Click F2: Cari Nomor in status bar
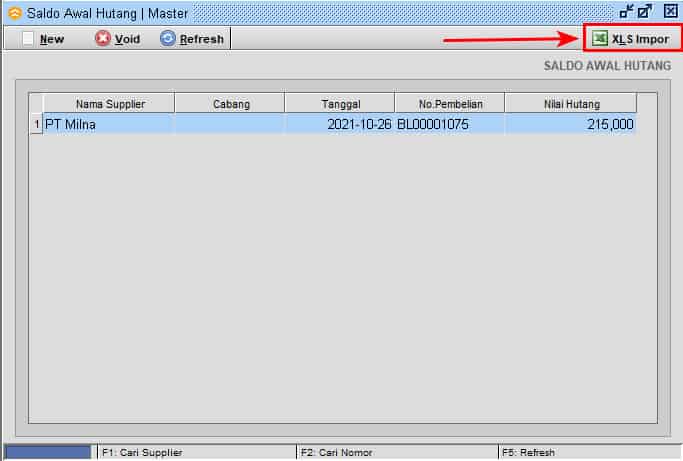The width and height of the screenshot is (683, 461). (336, 453)
